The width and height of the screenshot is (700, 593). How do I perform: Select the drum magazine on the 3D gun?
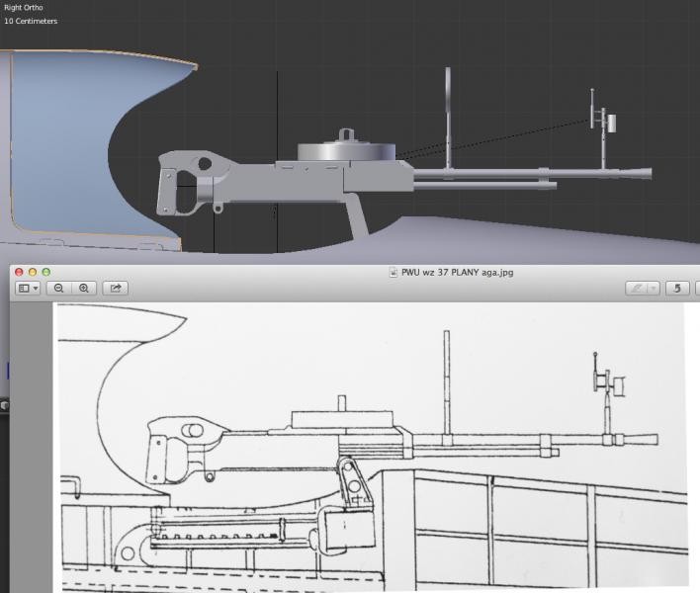(x=348, y=151)
